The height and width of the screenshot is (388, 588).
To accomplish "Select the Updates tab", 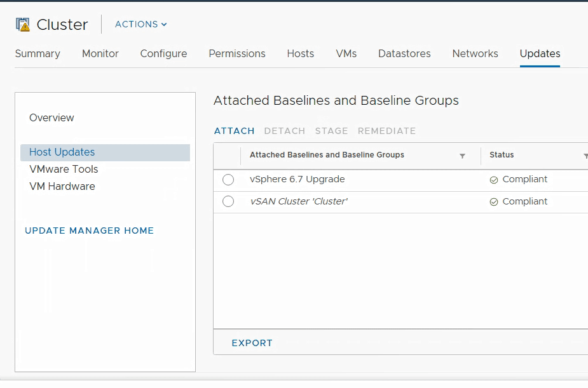I will [x=540, y=53].
